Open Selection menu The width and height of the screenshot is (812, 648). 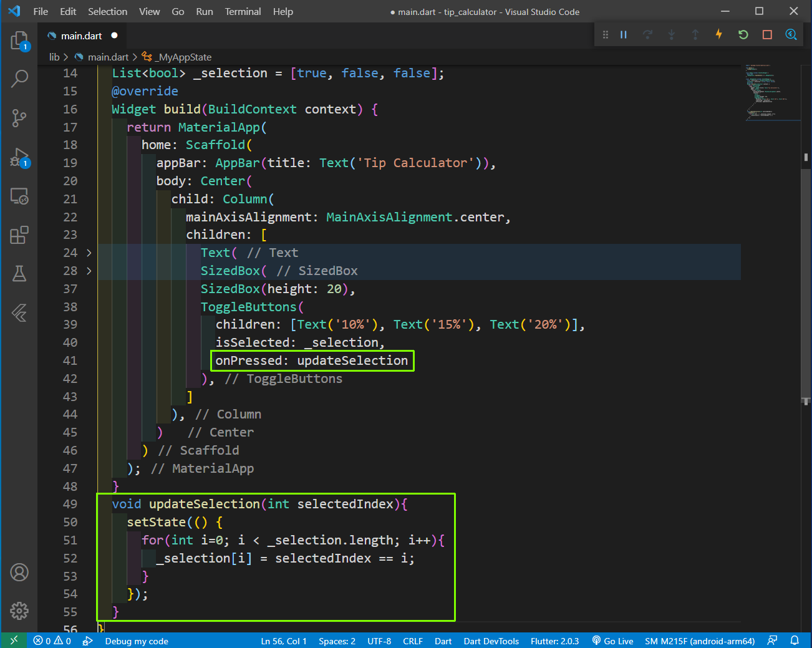coord(107,12)
